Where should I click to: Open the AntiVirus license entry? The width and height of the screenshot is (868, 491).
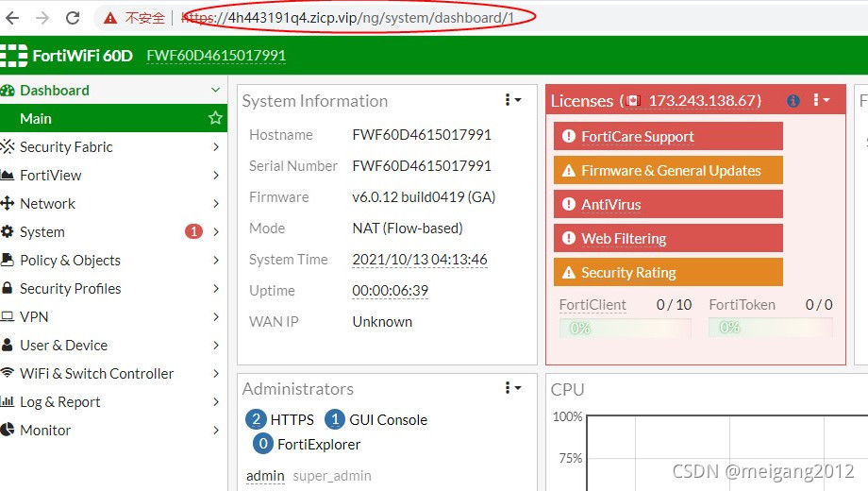point(668,204)
